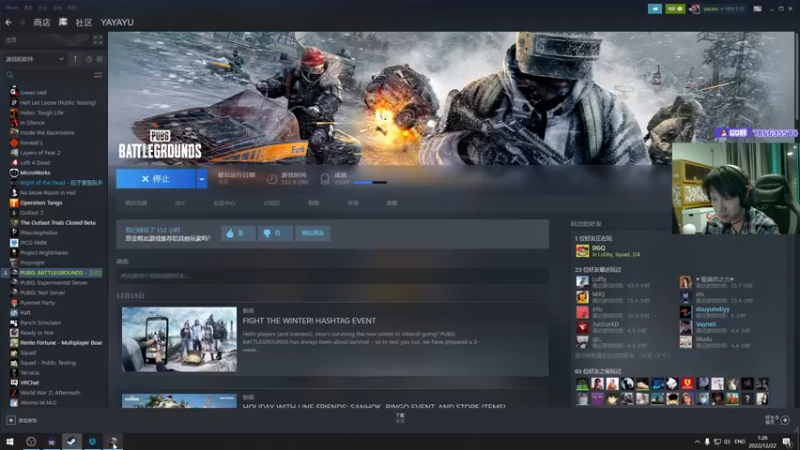Open the downloads section at bottom
The height and width of the screenshot is (450, 800).
400,418
